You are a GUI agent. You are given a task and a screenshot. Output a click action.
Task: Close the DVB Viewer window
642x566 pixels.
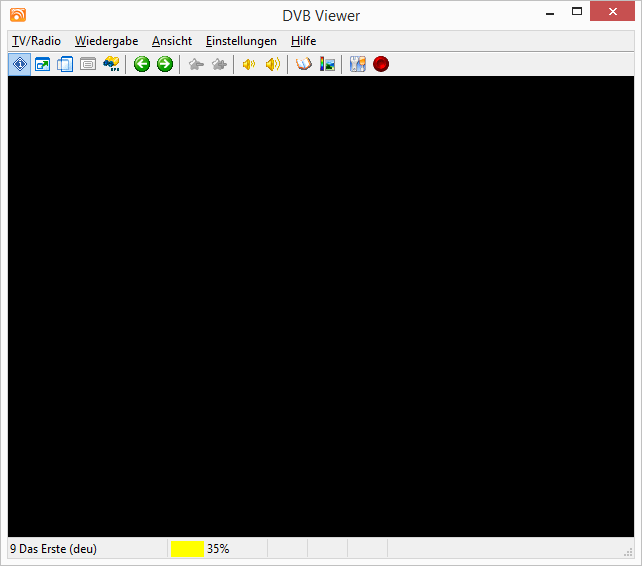coord(613,11)
